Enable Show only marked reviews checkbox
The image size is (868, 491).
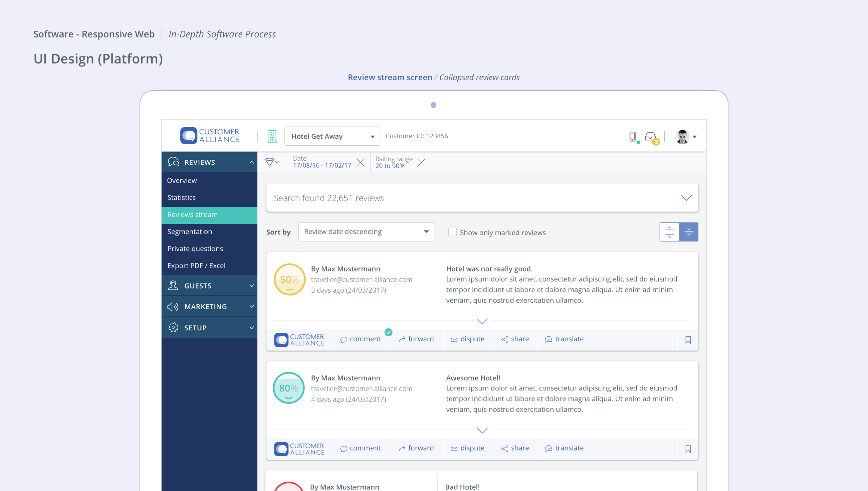[453, 232]
